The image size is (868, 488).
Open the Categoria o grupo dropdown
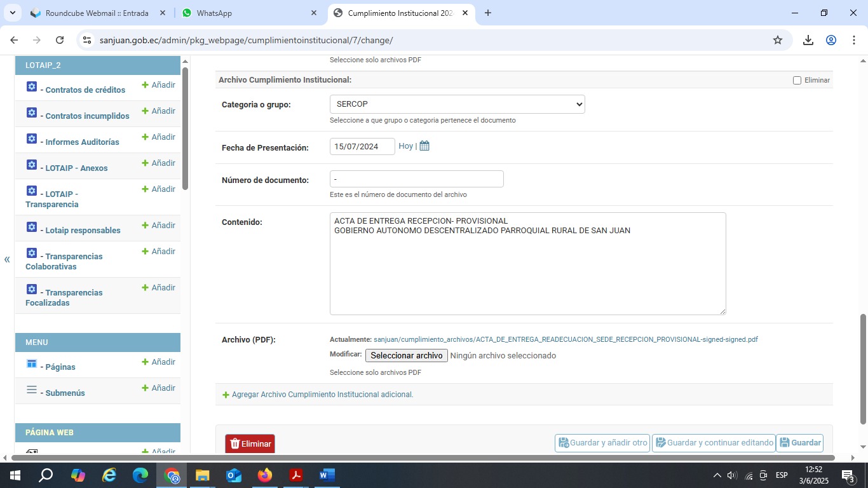pyautogui.click(x=457, y=104)
